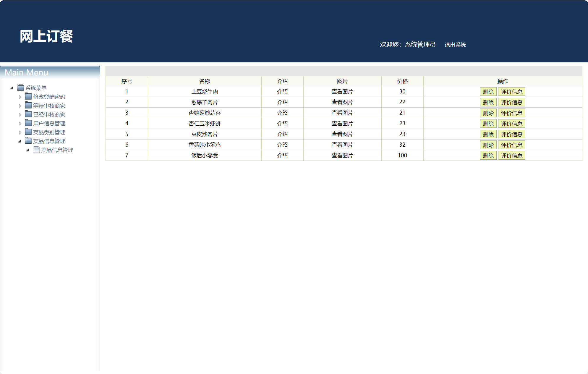Delete the 香菇炖小笨鸡 dish

[488, 145]
